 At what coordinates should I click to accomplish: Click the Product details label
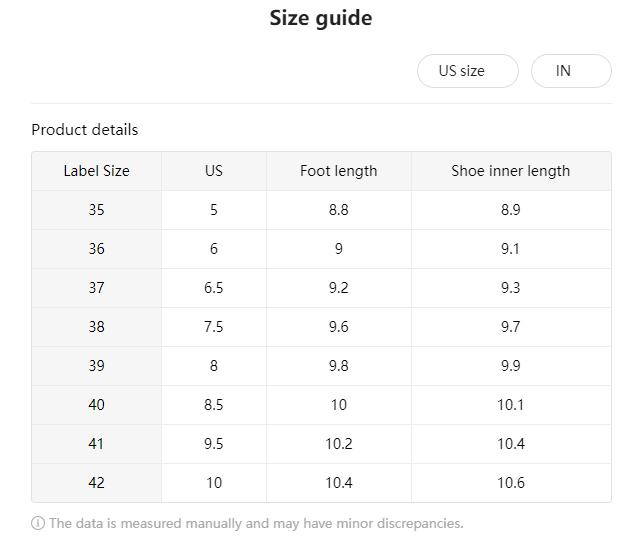point(85,130)
